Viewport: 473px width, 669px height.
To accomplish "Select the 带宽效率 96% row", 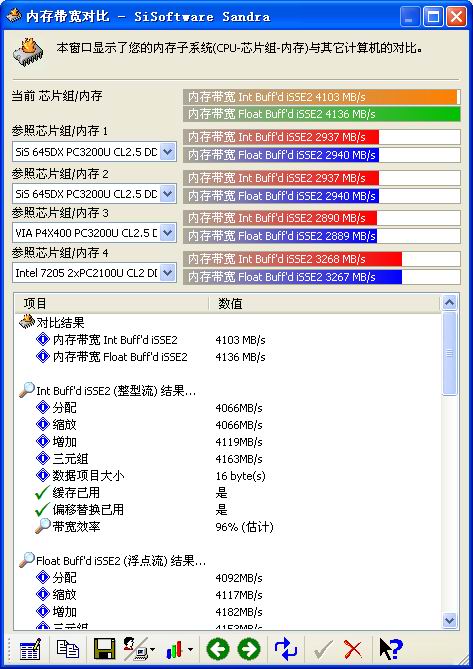I will 228,527.
